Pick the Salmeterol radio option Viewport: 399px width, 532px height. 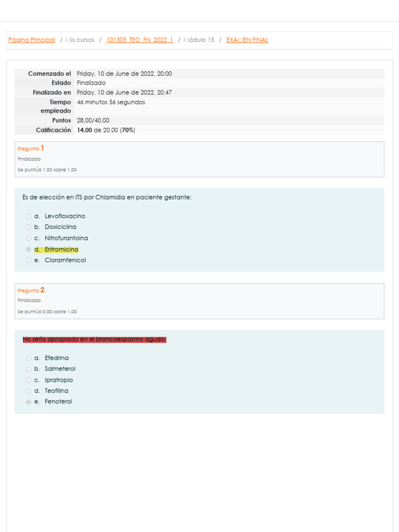click(29, 369)
